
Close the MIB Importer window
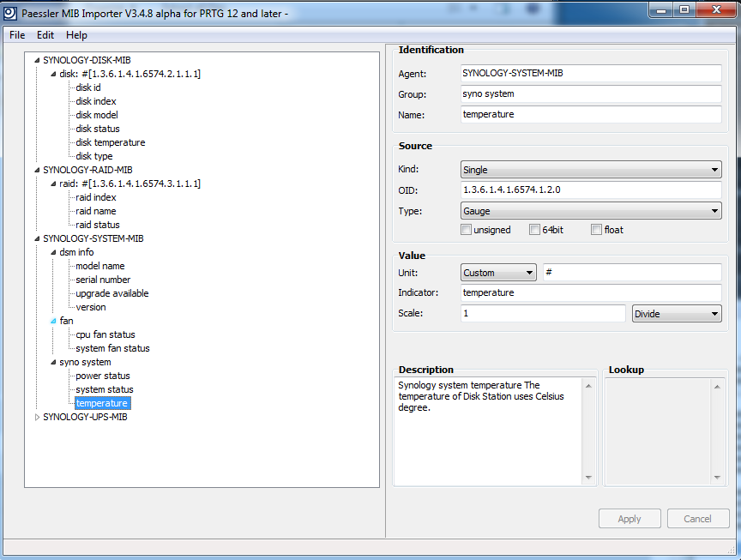pos(716,10)
